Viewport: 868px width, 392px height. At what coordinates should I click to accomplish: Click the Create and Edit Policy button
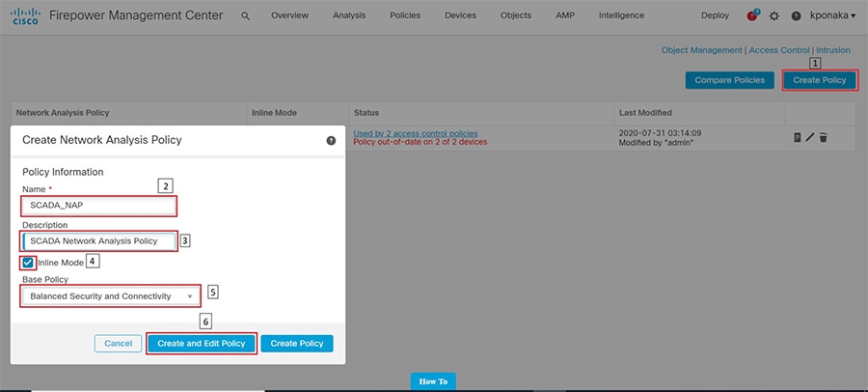201,343
